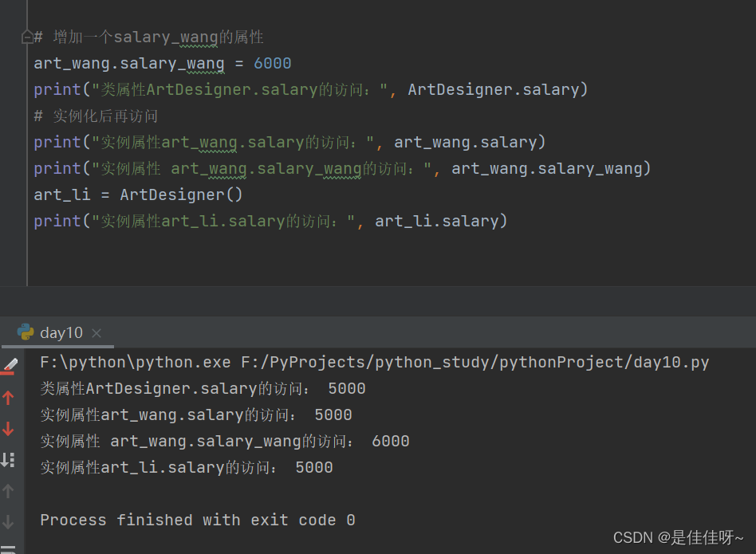Click the red down arrow in run toolbar

point(8,429)
